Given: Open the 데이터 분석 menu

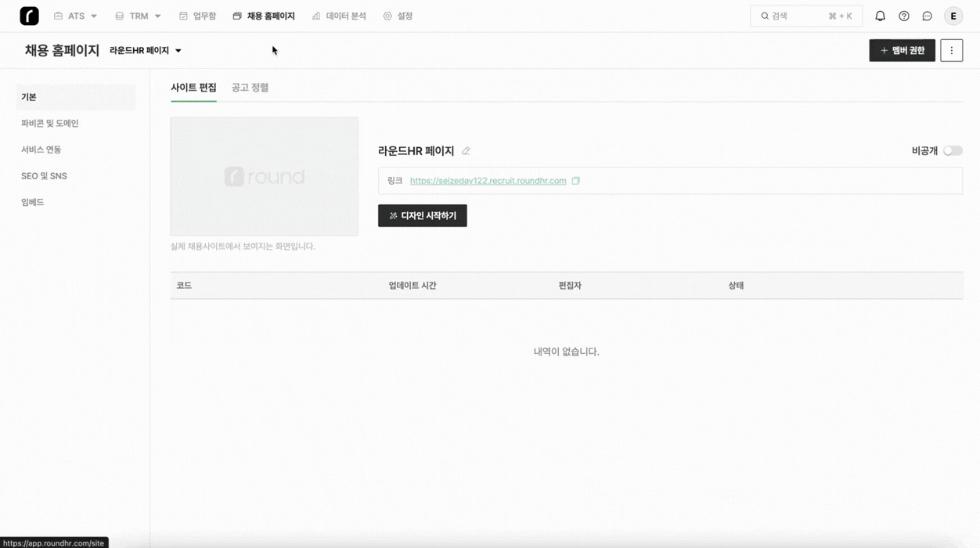Looking at the screenshot, I should 339,16.
